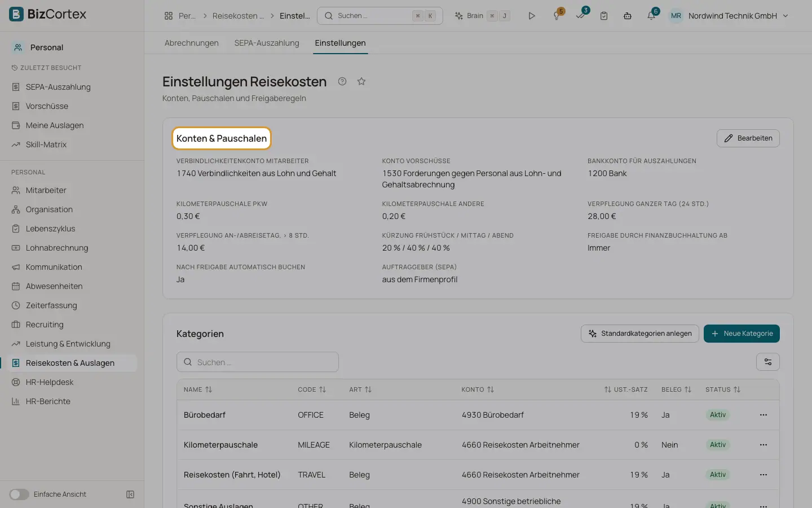Open row menu for Bürobedarf
The width and height of the screenshot is (812, 508).
[x=764, y=415]
